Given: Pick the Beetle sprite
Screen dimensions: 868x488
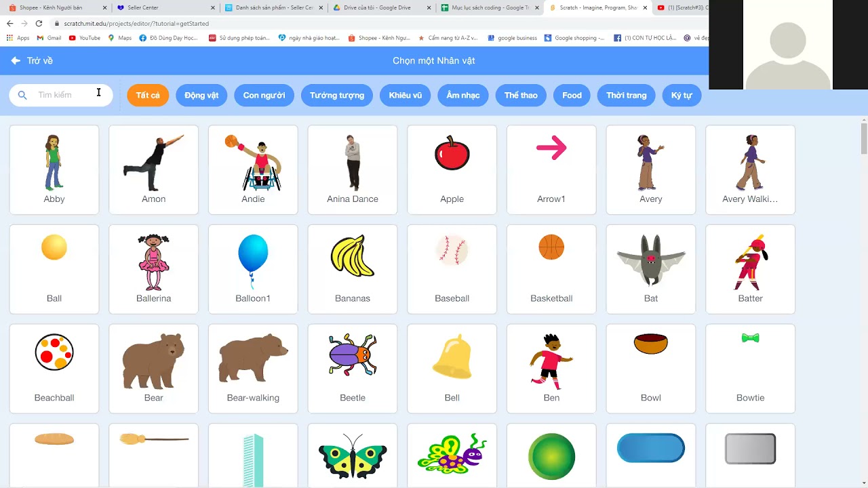Looking at the screenshot, I should point(353,369).
